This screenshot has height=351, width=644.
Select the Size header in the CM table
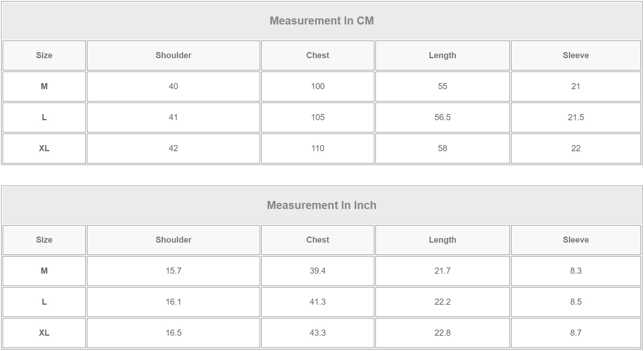click(44, 56)
